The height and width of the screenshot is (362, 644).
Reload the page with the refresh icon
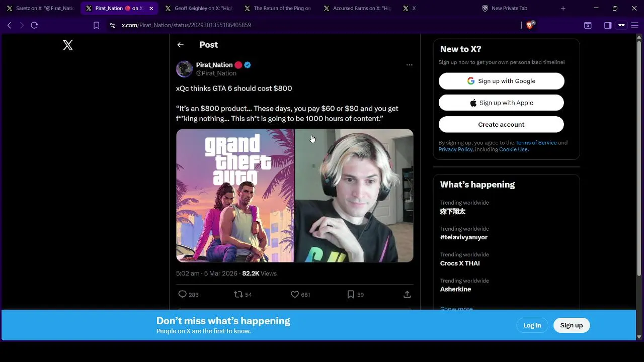(34, 25)
